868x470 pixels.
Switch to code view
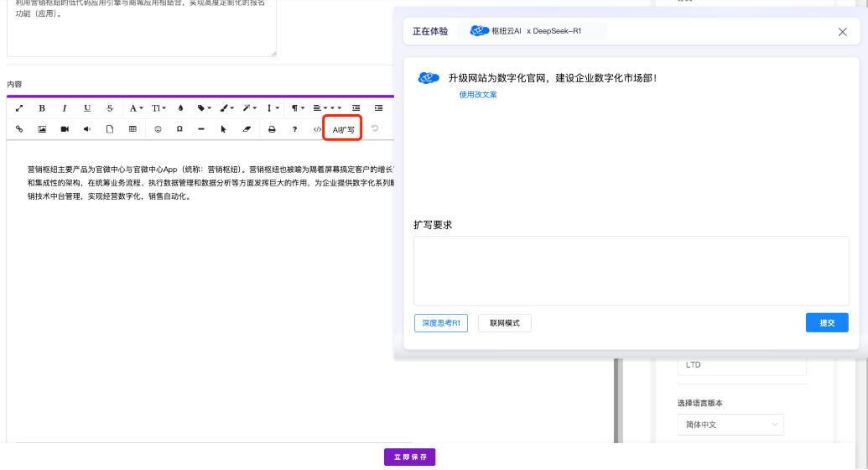point(317,129)
